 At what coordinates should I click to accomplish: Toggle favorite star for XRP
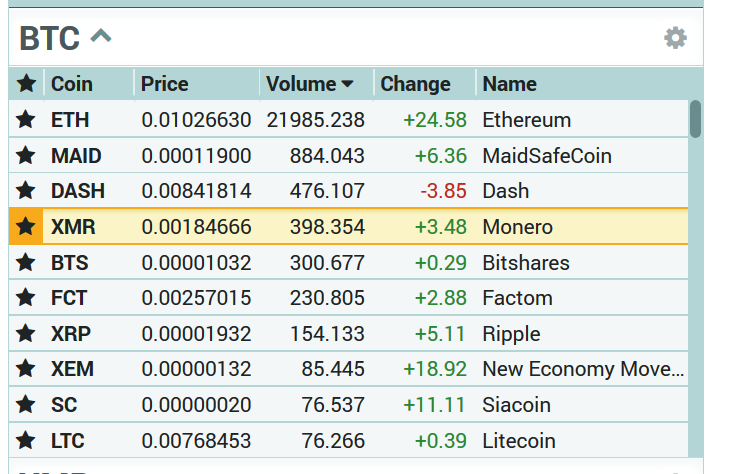[26, 334]
